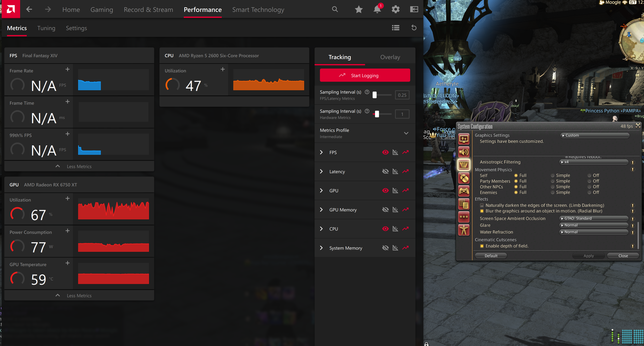This screenshot has width=644, height=346.
Task: Click the Default button in System Configuration
Action: tap(491, 256)
